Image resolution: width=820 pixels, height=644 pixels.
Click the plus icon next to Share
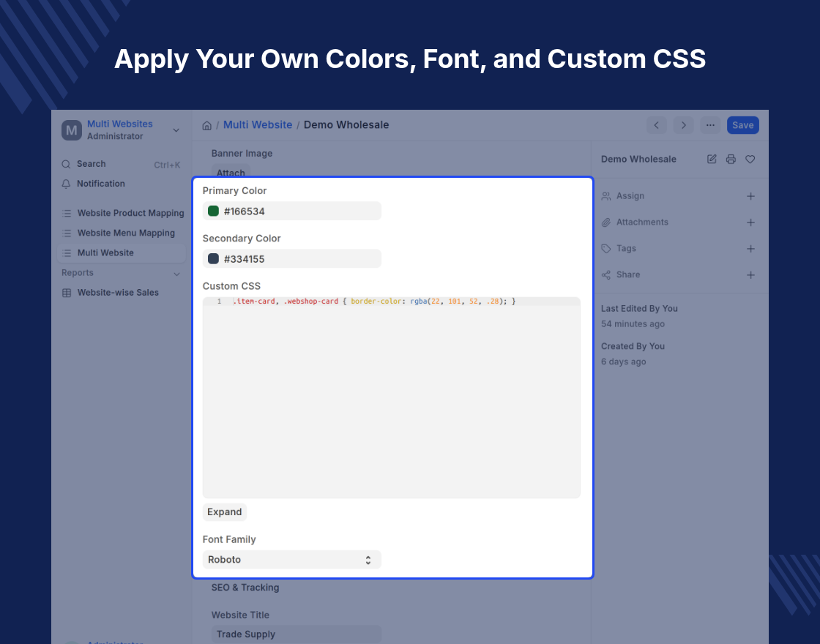pyautogui.click(x=750, y=274)
